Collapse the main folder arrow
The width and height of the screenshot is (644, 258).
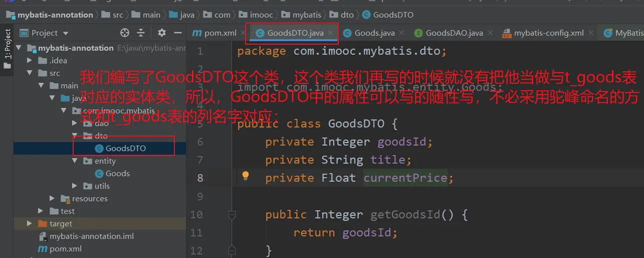tap(42, 86)
